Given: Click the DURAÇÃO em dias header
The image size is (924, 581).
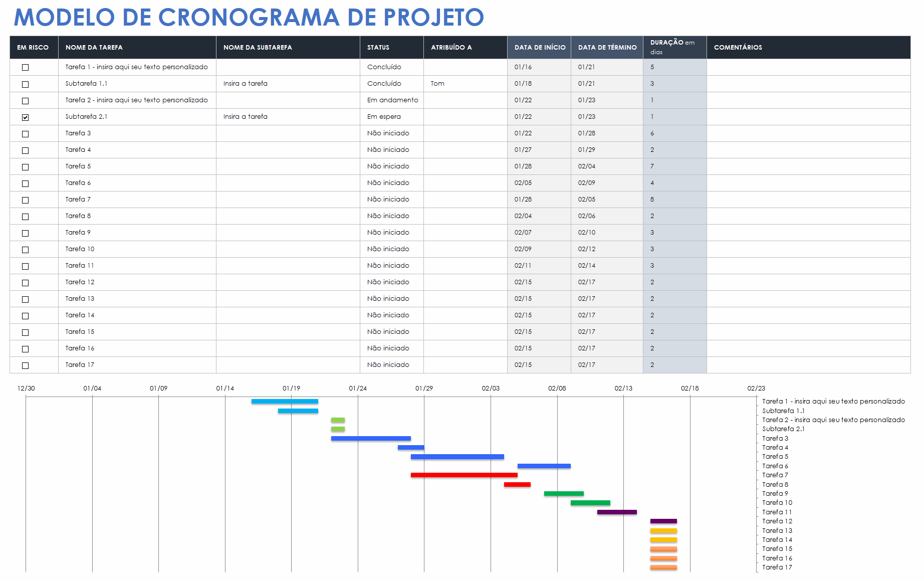Looking at the screenshot, I should [675, 47].
